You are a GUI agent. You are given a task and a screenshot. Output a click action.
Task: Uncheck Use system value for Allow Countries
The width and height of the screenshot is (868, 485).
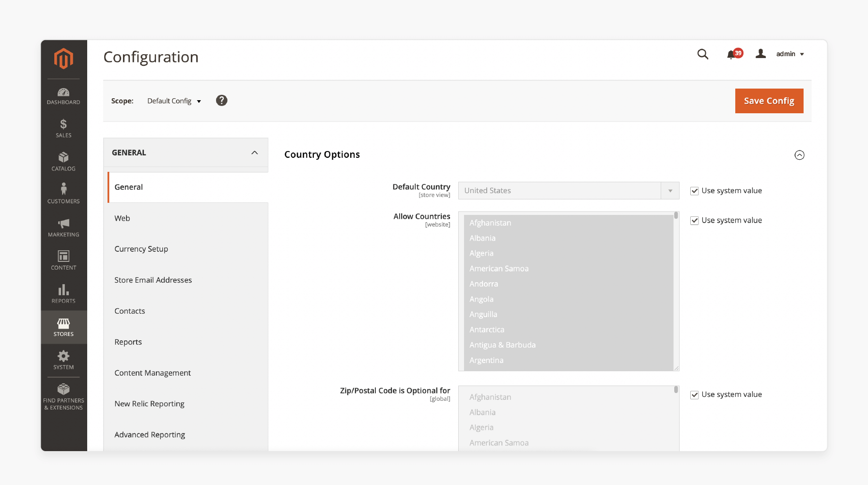tap(695, 220)
